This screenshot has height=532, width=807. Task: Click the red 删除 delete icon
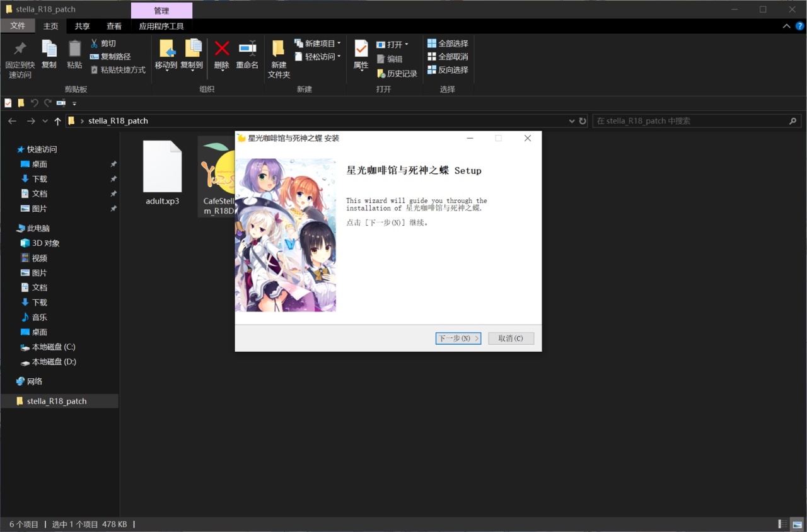(221, 49)
